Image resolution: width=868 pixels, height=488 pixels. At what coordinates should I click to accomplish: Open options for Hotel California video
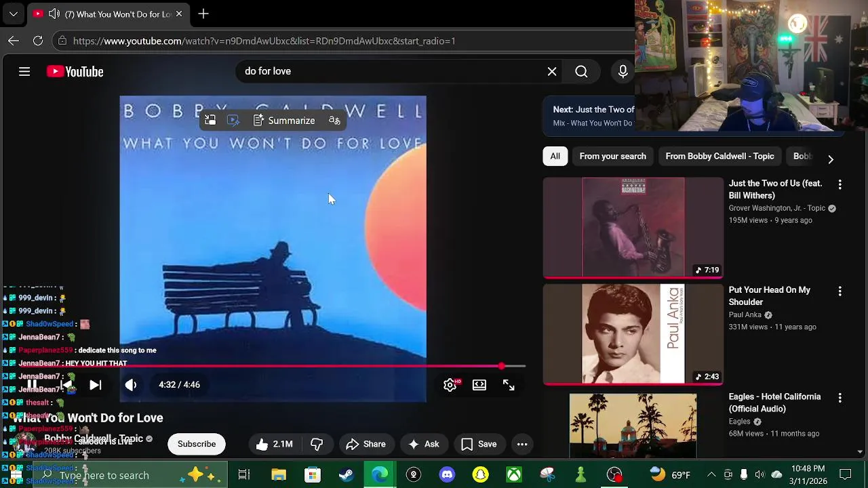click(840, 398)
